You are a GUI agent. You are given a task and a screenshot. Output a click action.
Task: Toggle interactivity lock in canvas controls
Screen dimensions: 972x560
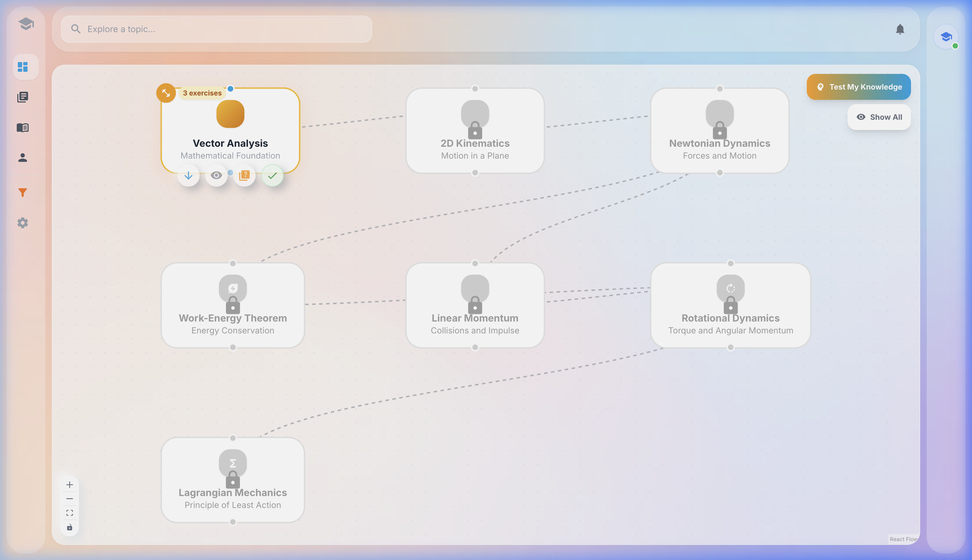tap(70, 527)
